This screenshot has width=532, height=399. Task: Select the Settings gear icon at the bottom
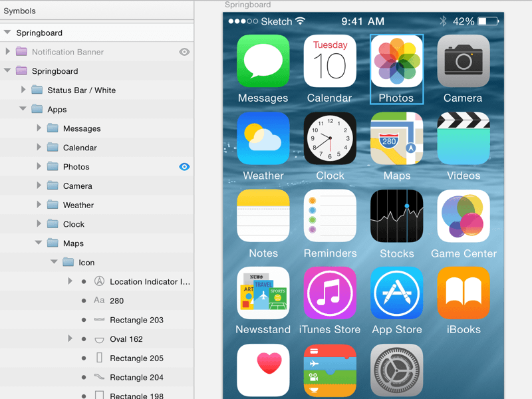pyautogui.click(x=396, y=370)
